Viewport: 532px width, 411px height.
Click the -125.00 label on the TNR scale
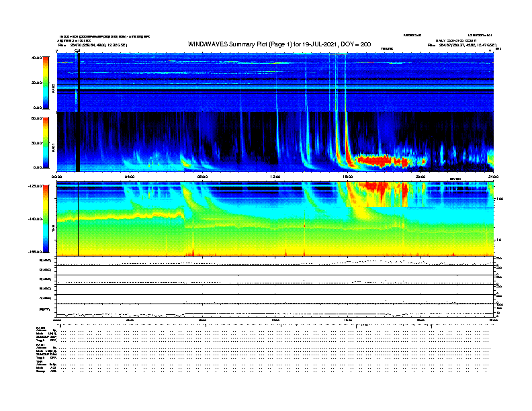pyautogui.click(x=35, y=186)
